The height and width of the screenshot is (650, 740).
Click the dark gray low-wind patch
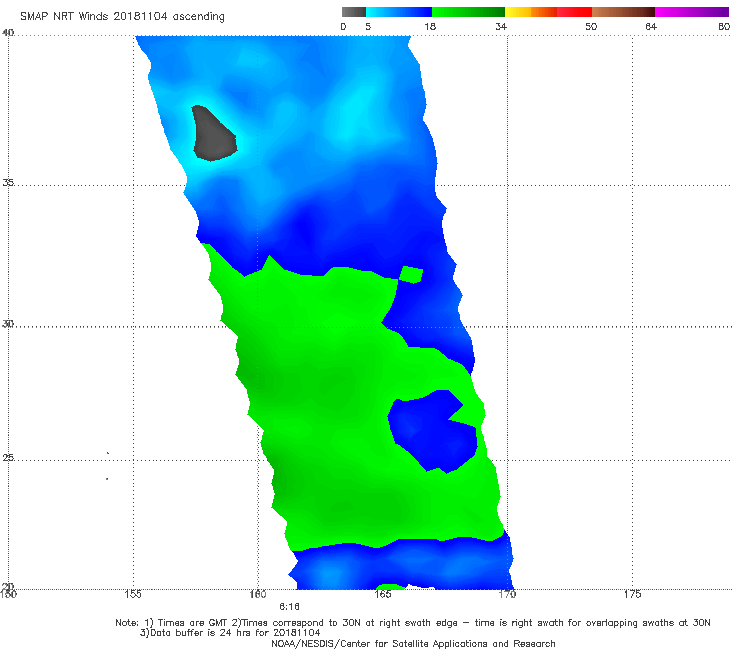coord(212,135)
